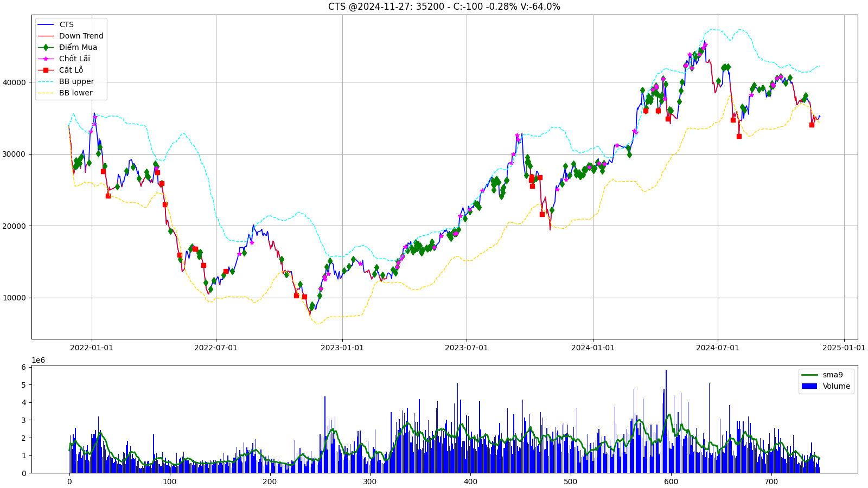The width and height of the screenshot is (868, 488).
Task: Click the volume y-axis label 6
Action: click(23, 367)
